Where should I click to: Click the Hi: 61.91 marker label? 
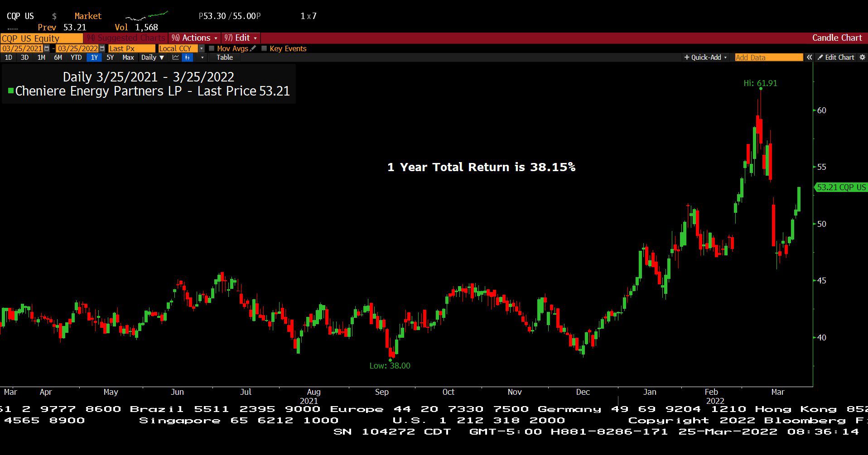coord(760,83)
